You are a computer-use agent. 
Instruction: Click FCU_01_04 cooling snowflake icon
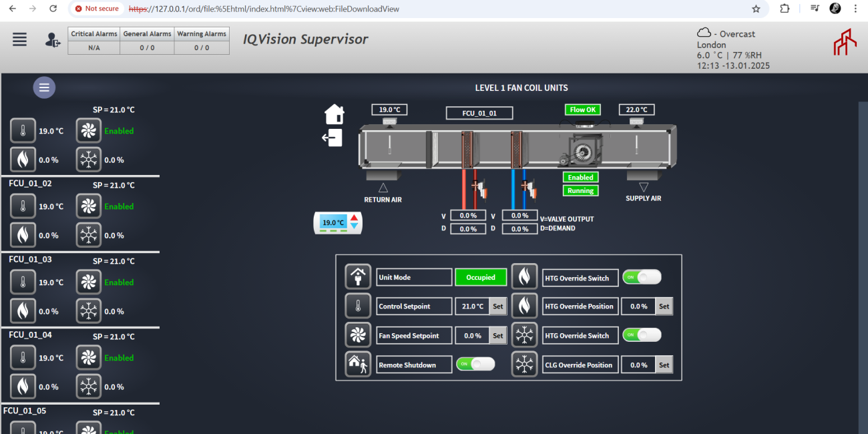point(89,387)
